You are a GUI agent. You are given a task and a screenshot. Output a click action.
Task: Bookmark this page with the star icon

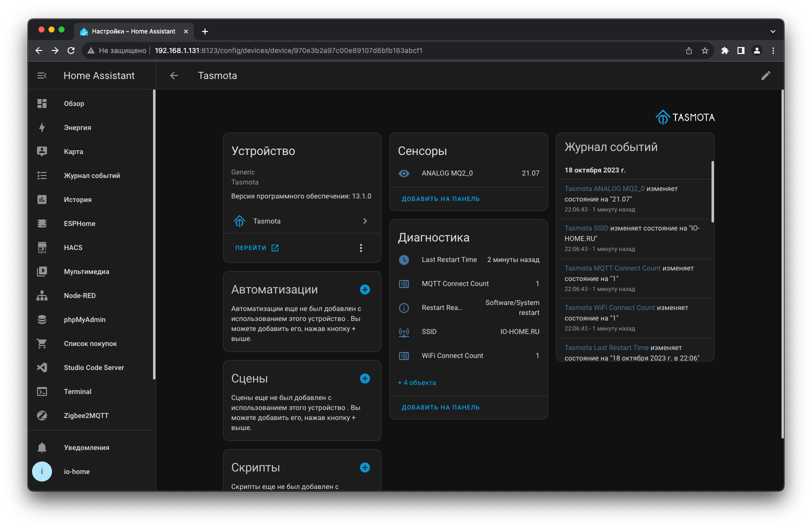(x=705, y=50)
